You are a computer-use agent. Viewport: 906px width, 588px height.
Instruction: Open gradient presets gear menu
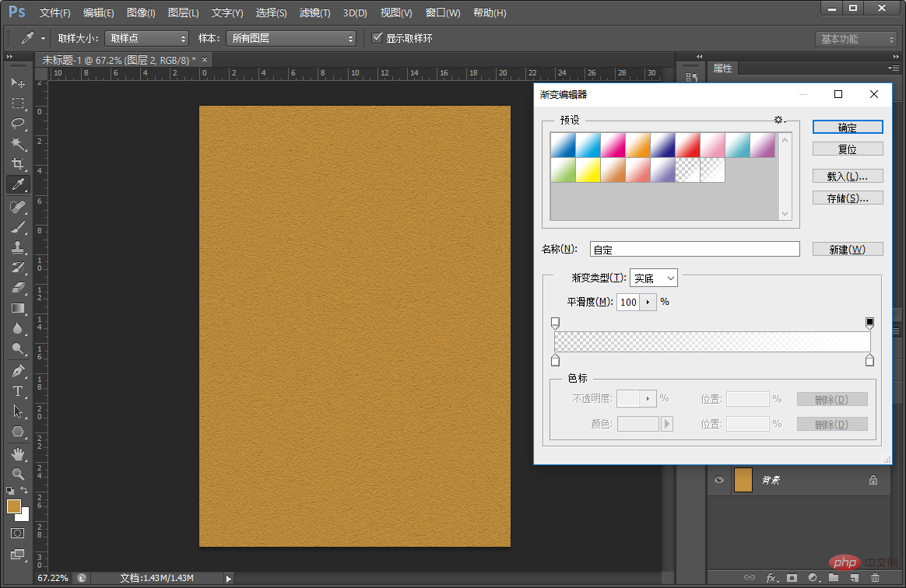tap(779, 120)
